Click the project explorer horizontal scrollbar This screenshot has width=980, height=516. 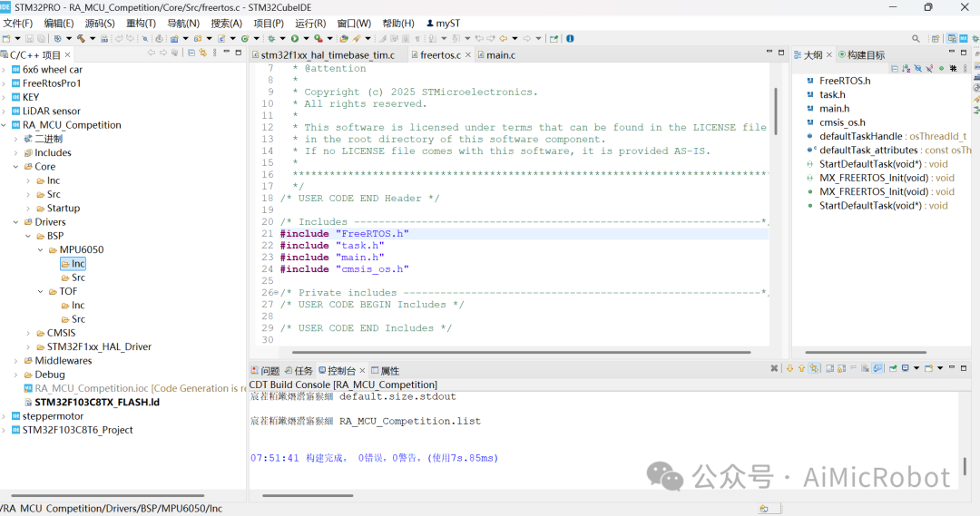pyautogui.click(x=108, y=496)
